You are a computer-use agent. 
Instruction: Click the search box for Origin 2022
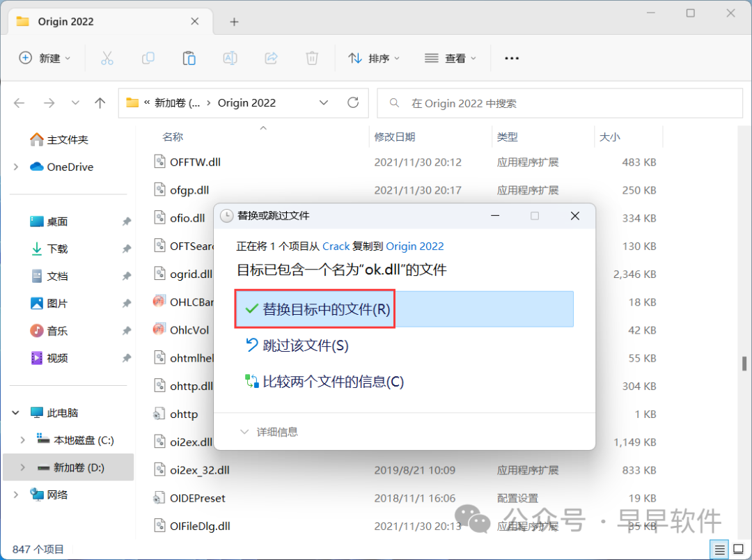click(x=560, y=103)
